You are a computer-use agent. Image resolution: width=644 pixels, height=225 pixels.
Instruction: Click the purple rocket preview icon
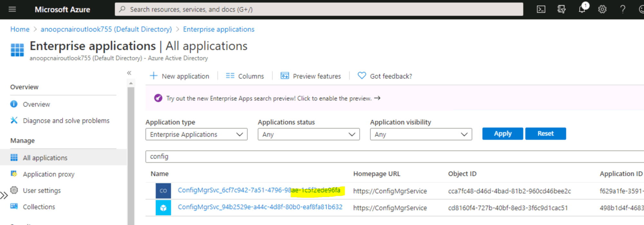(158, 98)
